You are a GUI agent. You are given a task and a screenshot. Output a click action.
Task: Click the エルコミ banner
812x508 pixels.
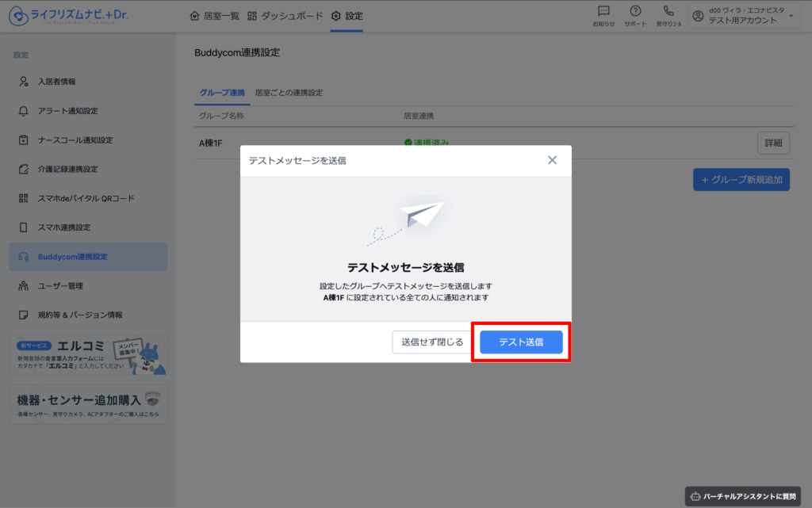[x=89, y=355]
